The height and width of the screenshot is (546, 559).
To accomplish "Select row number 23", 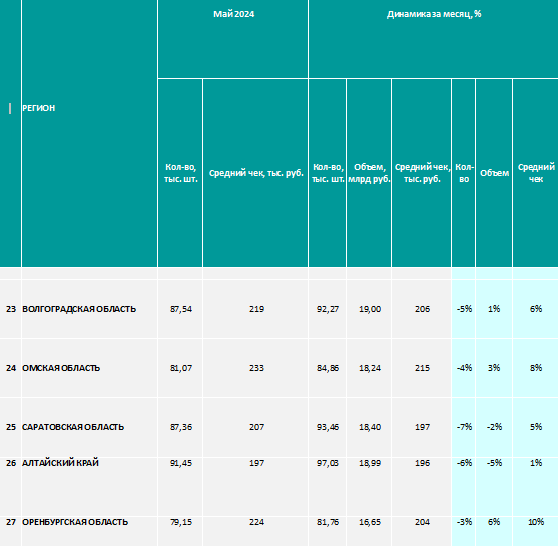I will tap(11, 309).
